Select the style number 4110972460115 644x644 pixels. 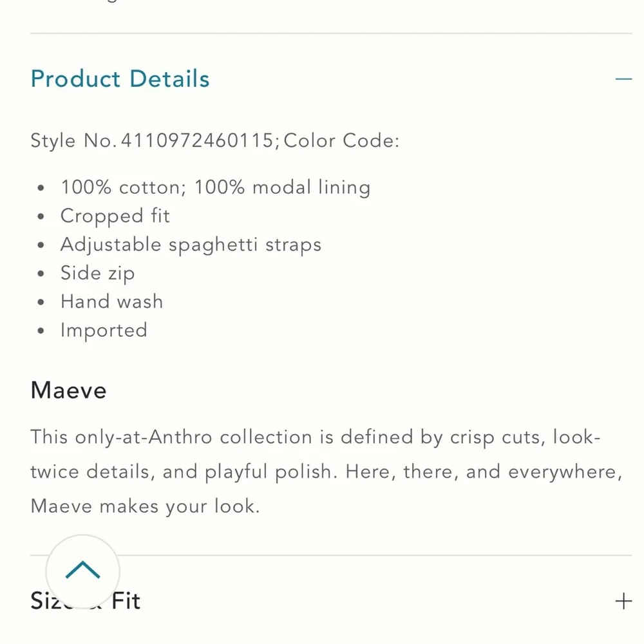[197, 140]
